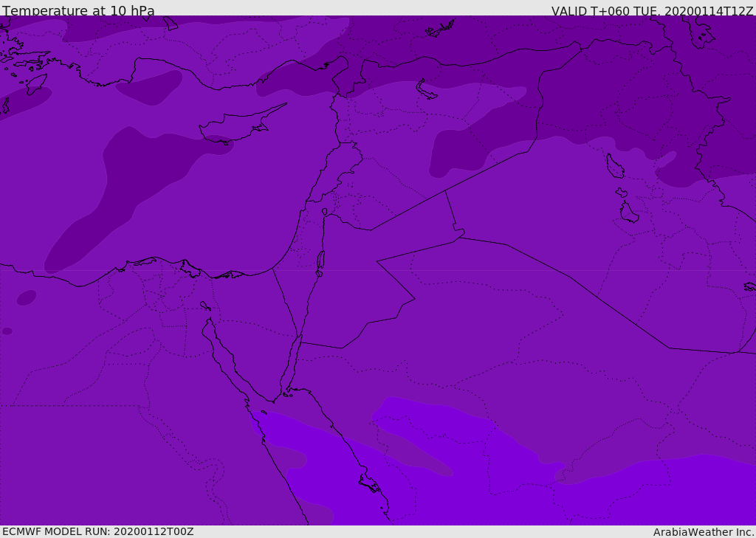
Task: Click the 'ECMWF MODEL RUN: 20200112T00Z' footer text
Action: click(98, 531)
